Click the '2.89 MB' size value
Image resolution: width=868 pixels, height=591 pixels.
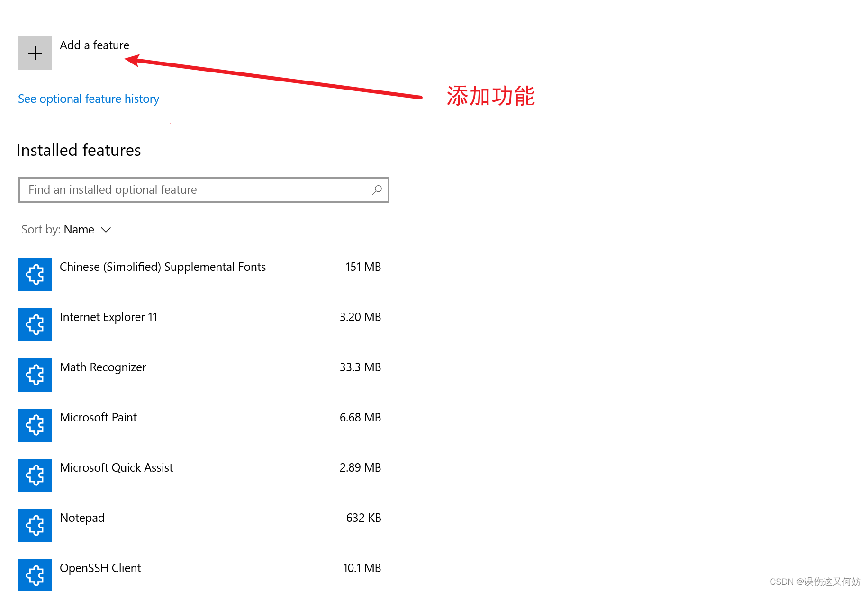(360, 468)
